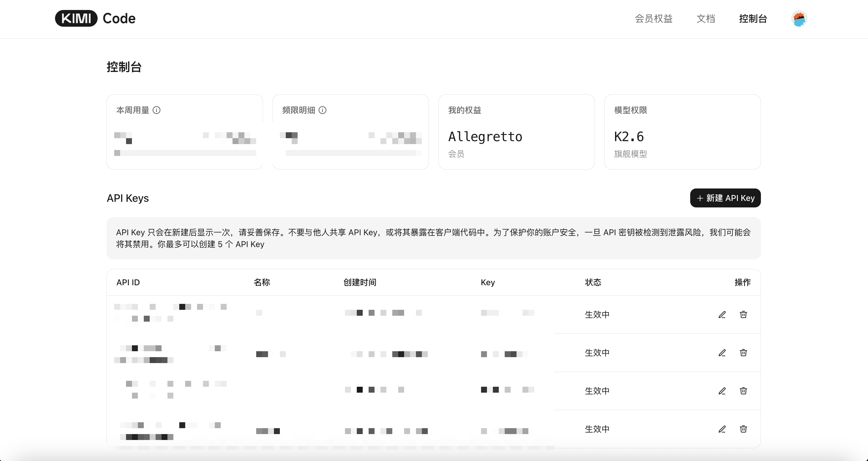Click the 我的权益 card title

pyautogui.click(x=465, y=110)
